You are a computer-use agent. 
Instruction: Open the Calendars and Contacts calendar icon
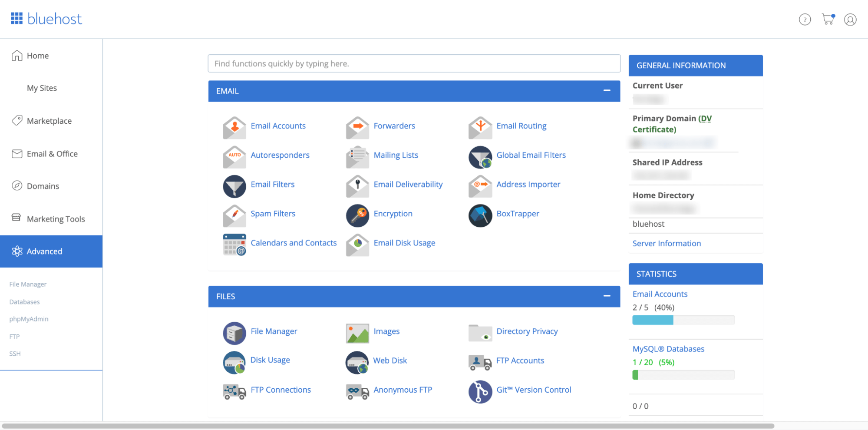pos(234,245)
